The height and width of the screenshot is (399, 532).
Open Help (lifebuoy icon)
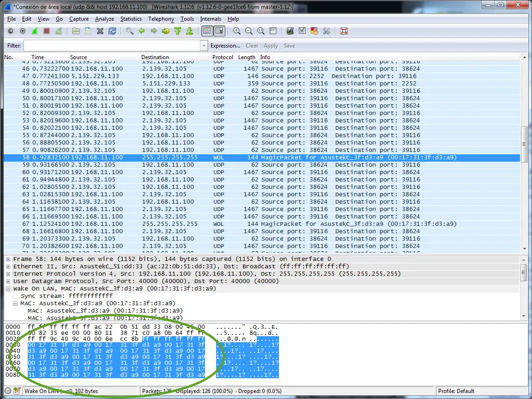click(344, 31)
